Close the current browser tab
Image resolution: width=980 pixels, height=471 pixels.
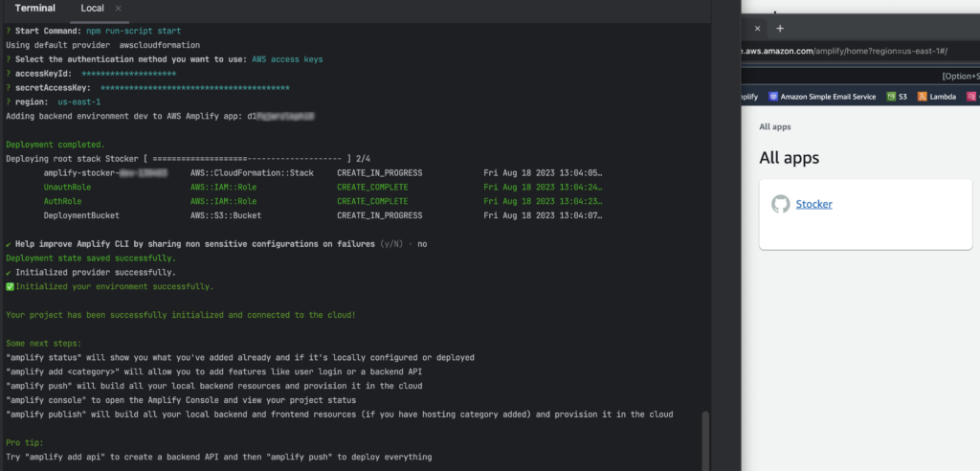click(x=758, y=29)
